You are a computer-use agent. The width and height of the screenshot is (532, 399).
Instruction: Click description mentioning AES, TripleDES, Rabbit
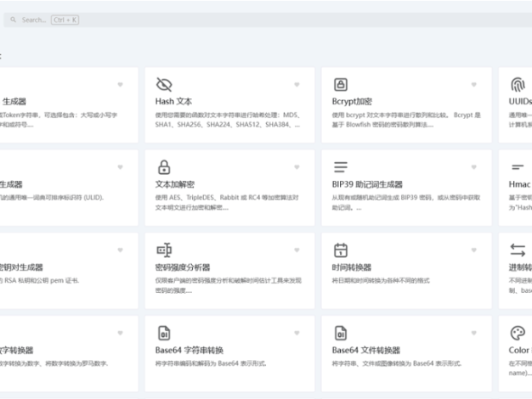227,202
